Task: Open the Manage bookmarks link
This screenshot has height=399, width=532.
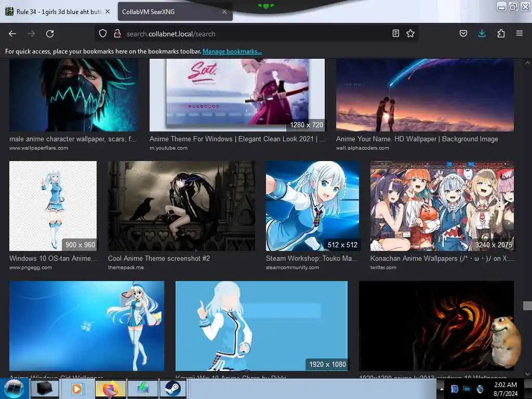Action: [232, 51]
